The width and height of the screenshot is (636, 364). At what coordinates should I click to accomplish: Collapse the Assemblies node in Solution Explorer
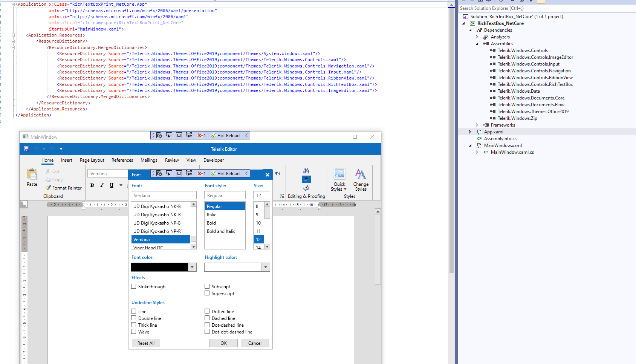click(x=477, y=44)
